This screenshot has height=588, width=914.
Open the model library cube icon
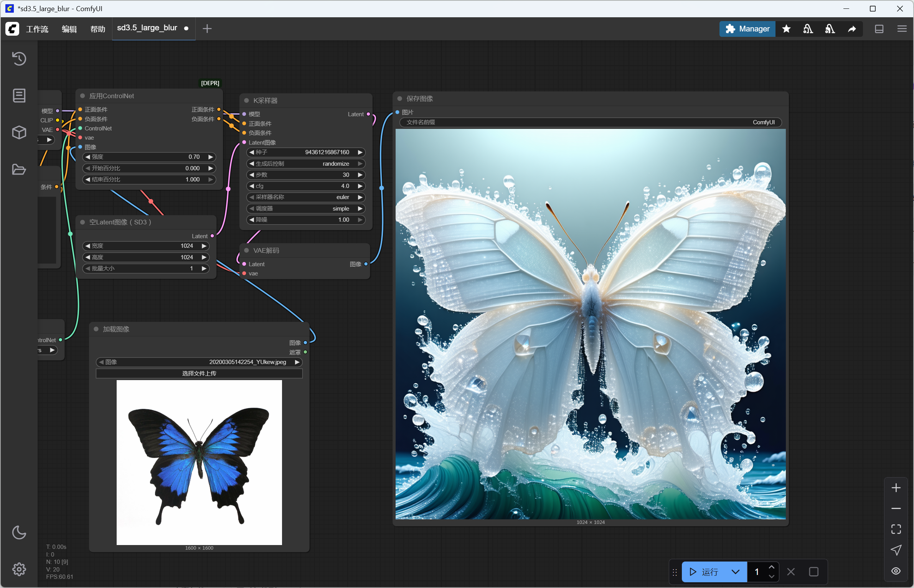(x=19, y=132)
